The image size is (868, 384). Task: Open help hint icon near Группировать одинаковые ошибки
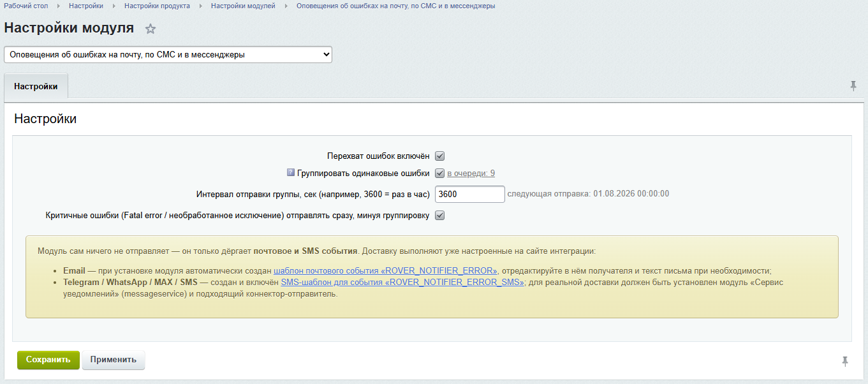291,172
